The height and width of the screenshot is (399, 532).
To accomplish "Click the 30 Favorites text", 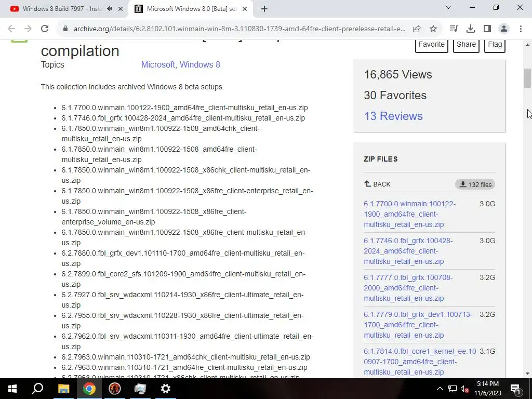I will [395, 96].
